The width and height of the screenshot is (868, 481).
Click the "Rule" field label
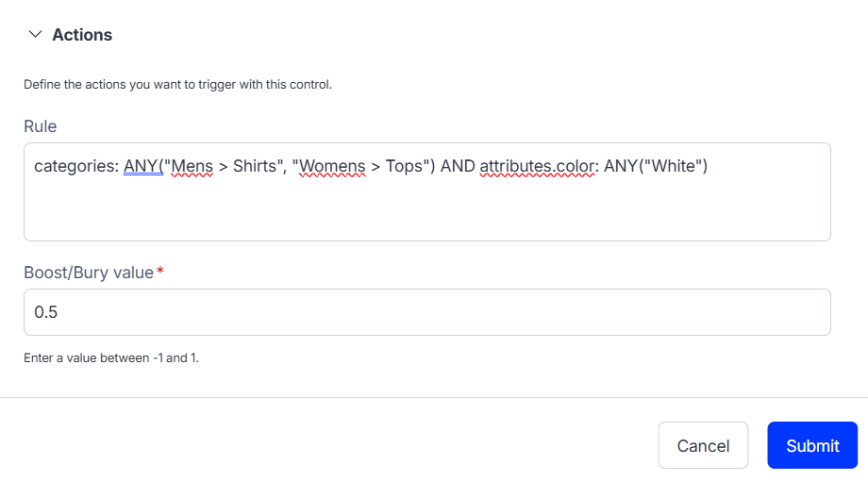(41, 126)
